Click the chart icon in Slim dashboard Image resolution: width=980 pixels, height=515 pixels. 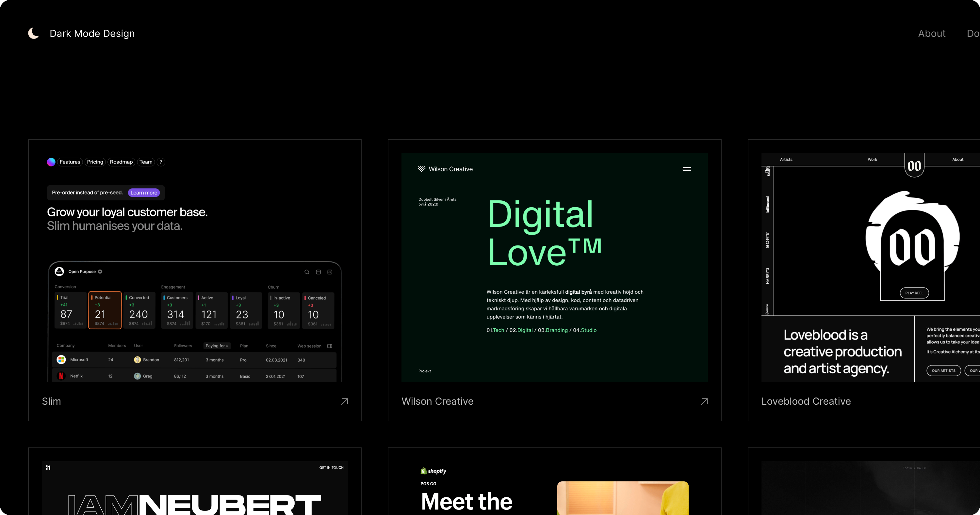click(x=330, y=272)
